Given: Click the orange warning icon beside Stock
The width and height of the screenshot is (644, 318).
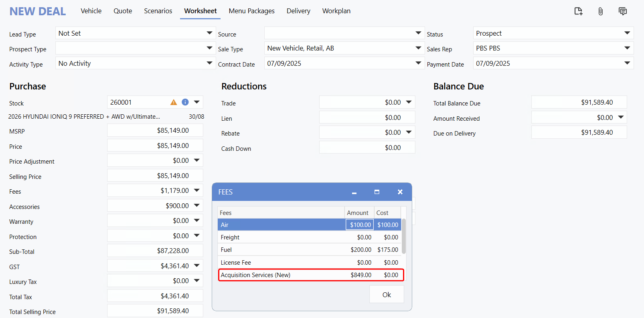Looking at the screenshot, I should (174, 102).
